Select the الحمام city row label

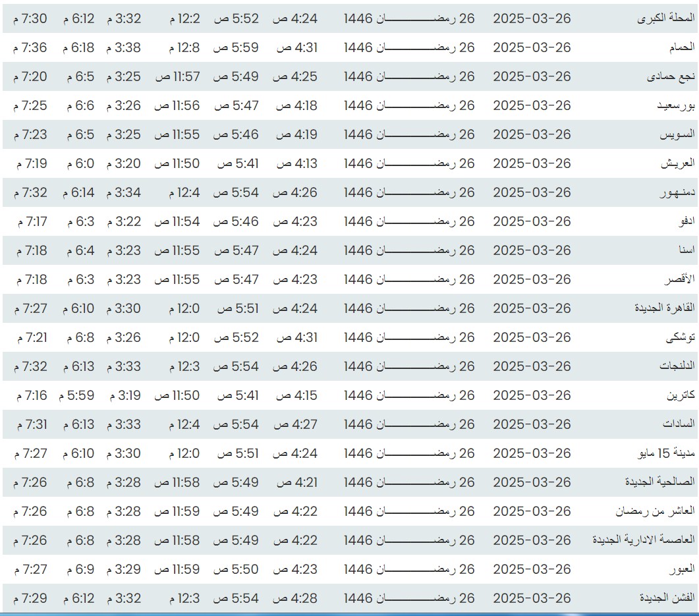click(x=681, y=48)
